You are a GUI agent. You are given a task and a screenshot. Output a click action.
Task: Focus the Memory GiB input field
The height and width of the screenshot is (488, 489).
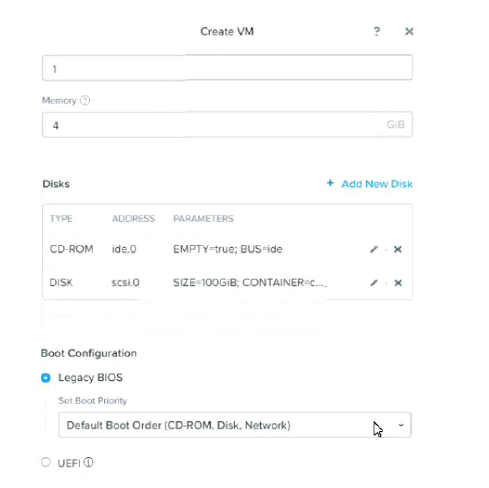[x=227, y=125]
